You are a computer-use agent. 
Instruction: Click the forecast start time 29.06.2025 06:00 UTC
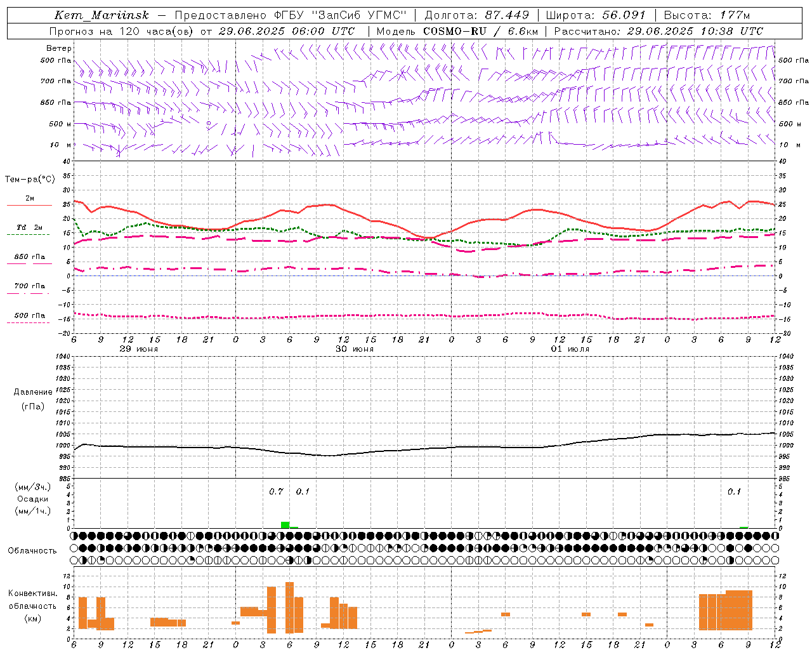click(x=286, y=31)
